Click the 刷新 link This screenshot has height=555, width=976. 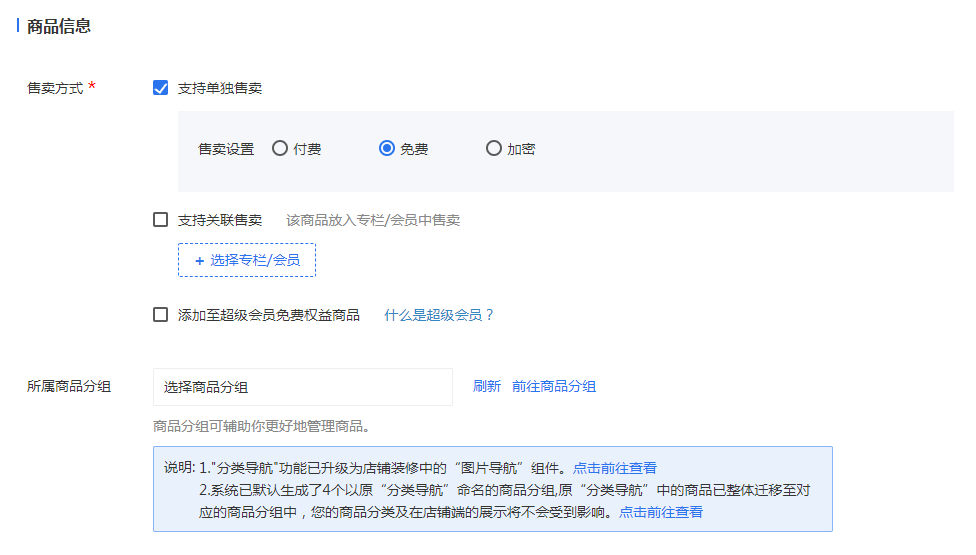pos(487,386)
